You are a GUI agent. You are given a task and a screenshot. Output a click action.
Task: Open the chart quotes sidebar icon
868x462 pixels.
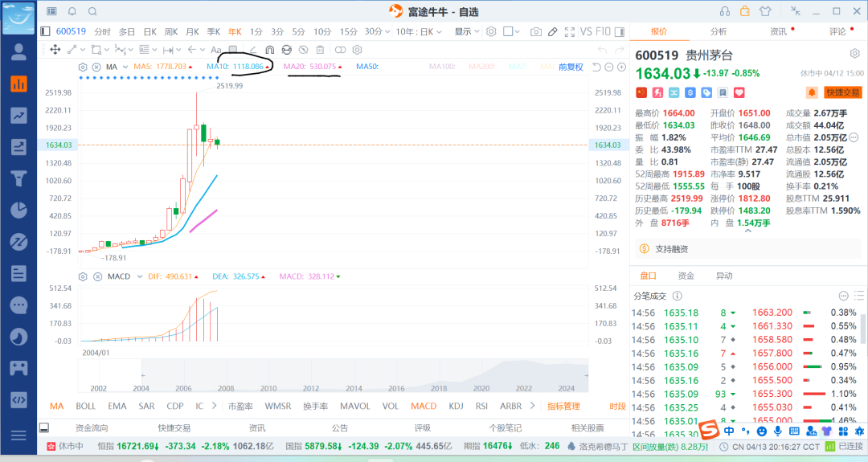[x=18, y=84]
